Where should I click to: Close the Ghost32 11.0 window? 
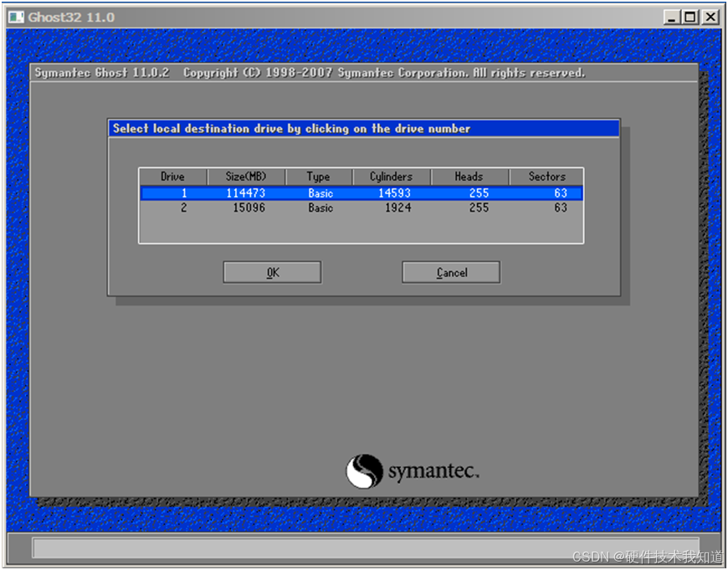pos(710,18)
